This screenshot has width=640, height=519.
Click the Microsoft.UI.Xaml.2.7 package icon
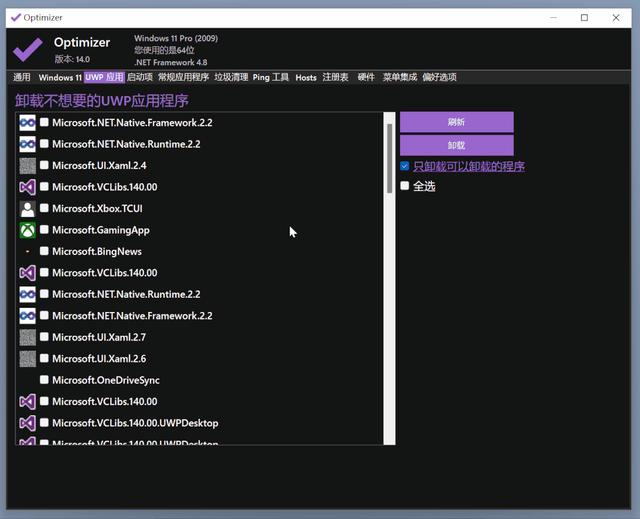28,338
